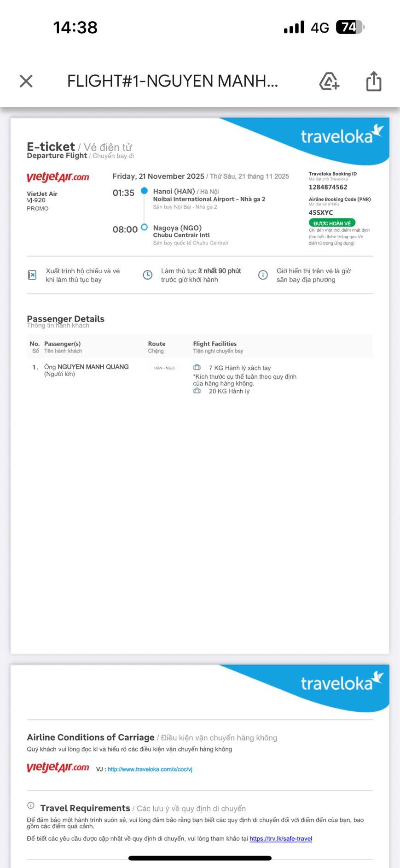The image size is (400, 868).
Task: Tap the clock check-in time icon
Action: tap(147, 275)
